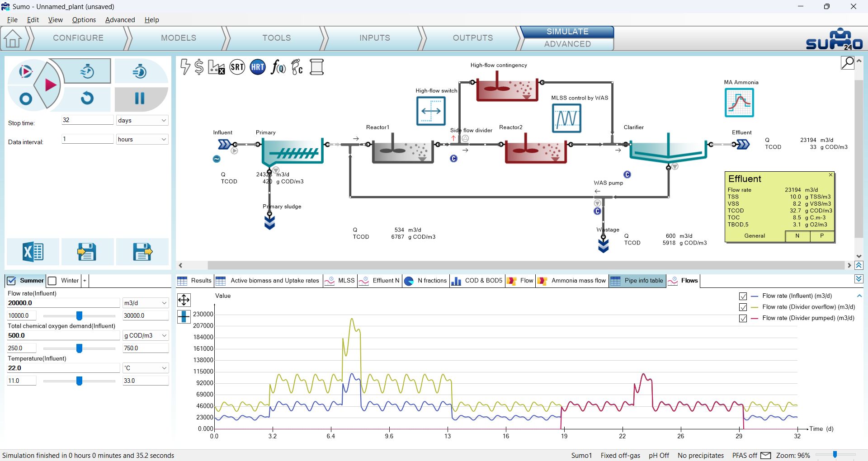Switch to the Pipe info table tab

tap(637, 281)
